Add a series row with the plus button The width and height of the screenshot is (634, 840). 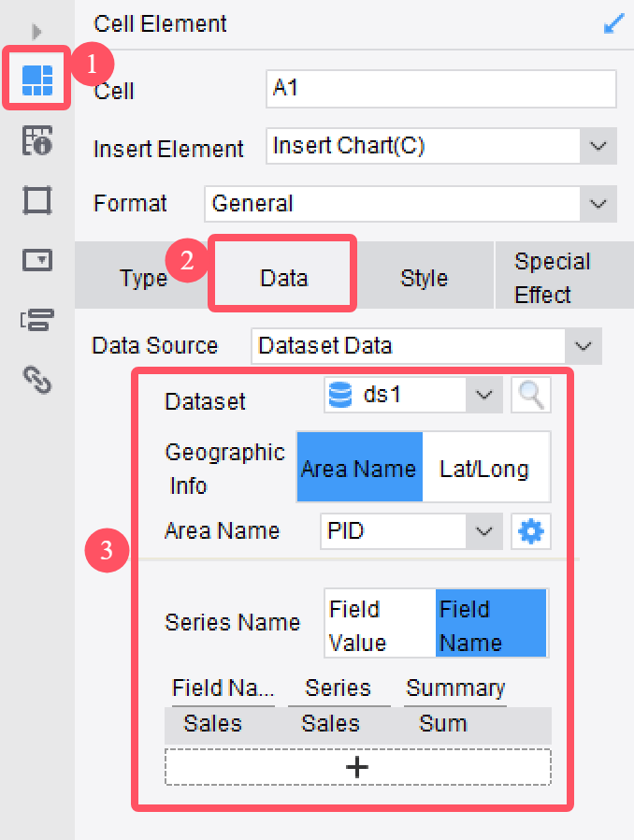click(358, 768)
